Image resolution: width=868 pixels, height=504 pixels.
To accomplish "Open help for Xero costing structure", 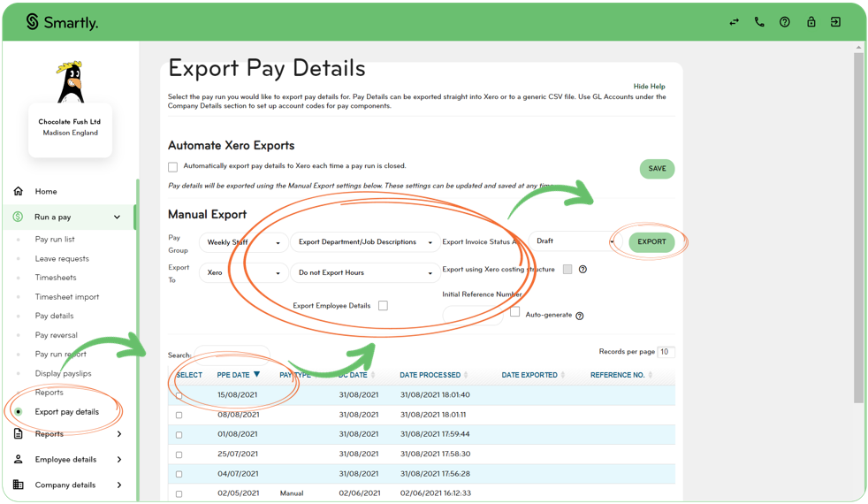I will [582, 269].
